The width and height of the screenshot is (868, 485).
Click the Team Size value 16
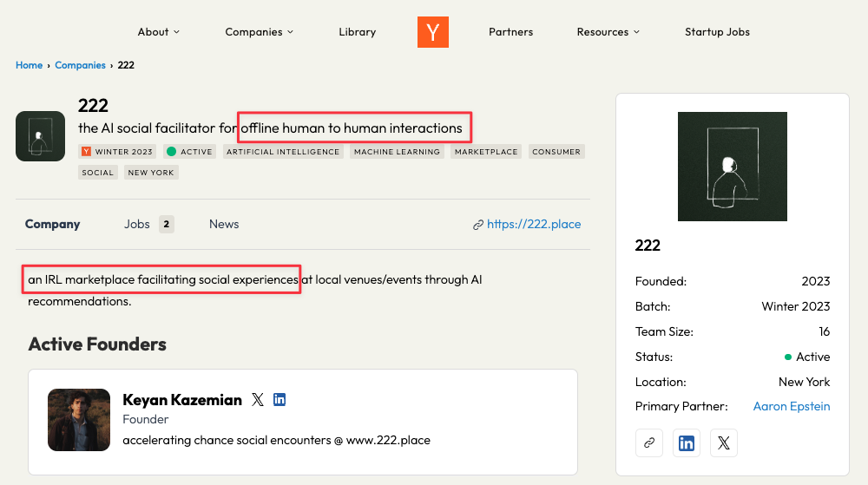pyautogui.click(x=825, y=331)
